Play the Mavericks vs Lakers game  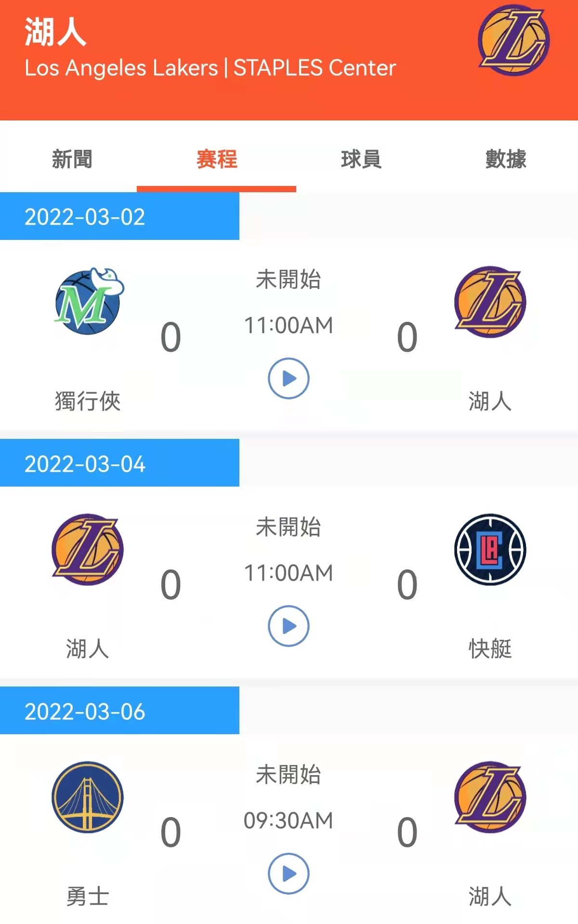[x=289, y=378]
